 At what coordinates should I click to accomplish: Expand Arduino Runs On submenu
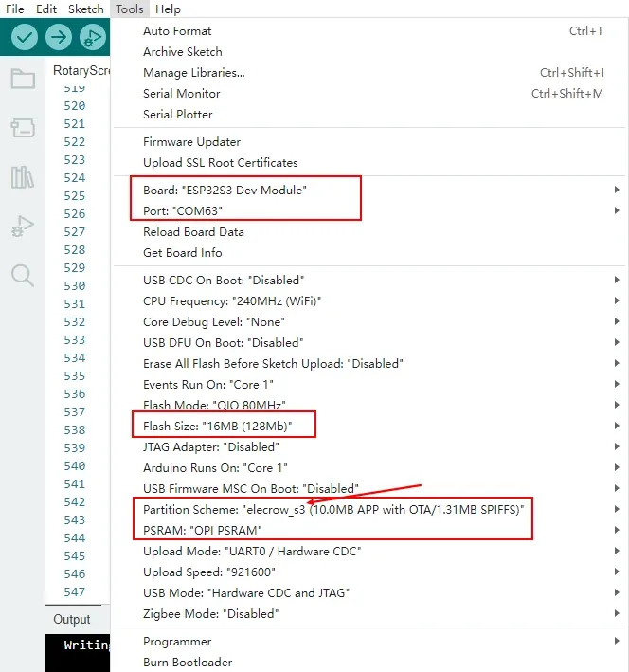coord(369,467)
